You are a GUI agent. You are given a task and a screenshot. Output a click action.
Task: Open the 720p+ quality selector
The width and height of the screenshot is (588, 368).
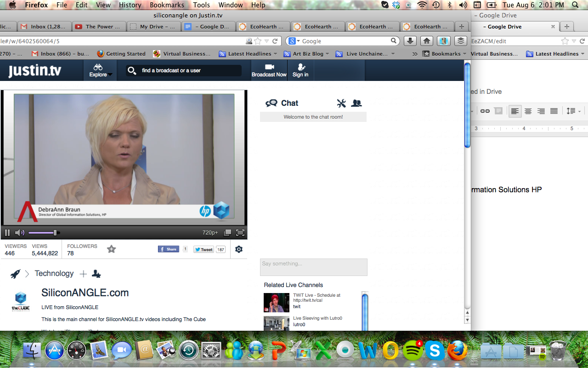tap(210, 233)
